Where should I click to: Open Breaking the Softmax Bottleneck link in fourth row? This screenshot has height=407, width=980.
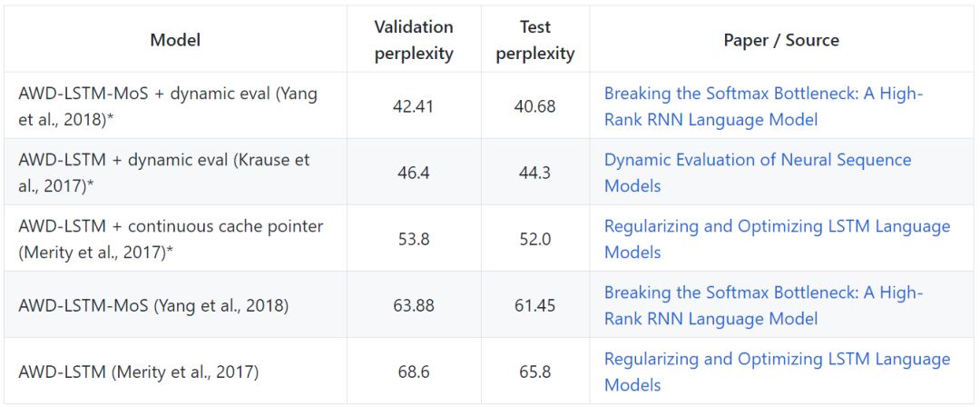click(x=762, y=293)
